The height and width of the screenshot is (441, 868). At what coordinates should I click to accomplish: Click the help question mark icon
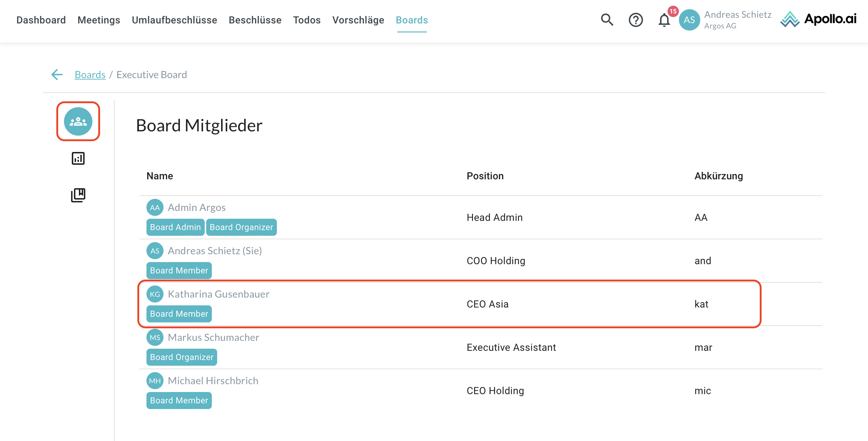pyautogui.click(x=636, y=20)
